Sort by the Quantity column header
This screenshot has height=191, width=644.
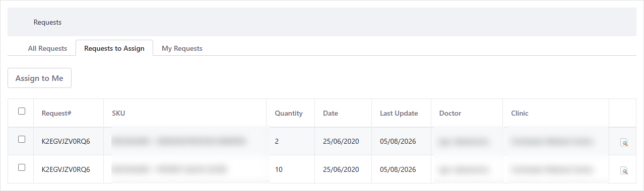pyautogui.click(x=289, y=113)
